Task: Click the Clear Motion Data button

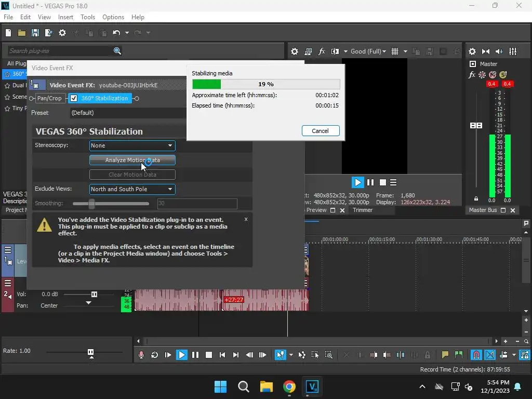Action: [132, 175]
